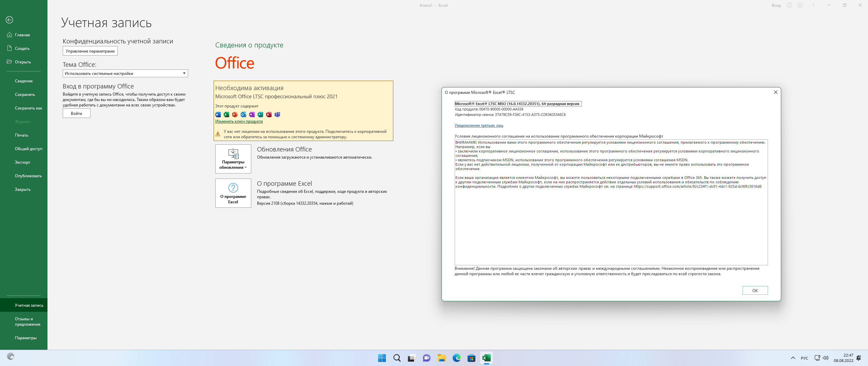The image size is (868, 366).
Task: Click the help question mark icon
Action: pos(813,5)
